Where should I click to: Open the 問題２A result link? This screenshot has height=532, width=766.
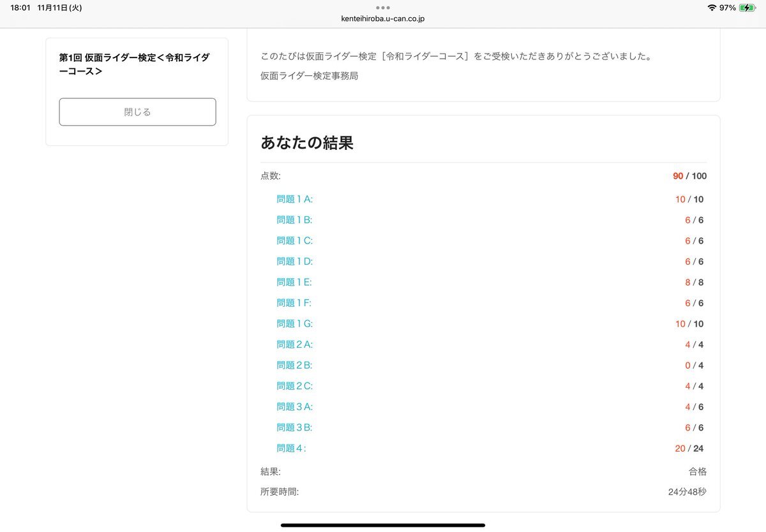[294, 344]
